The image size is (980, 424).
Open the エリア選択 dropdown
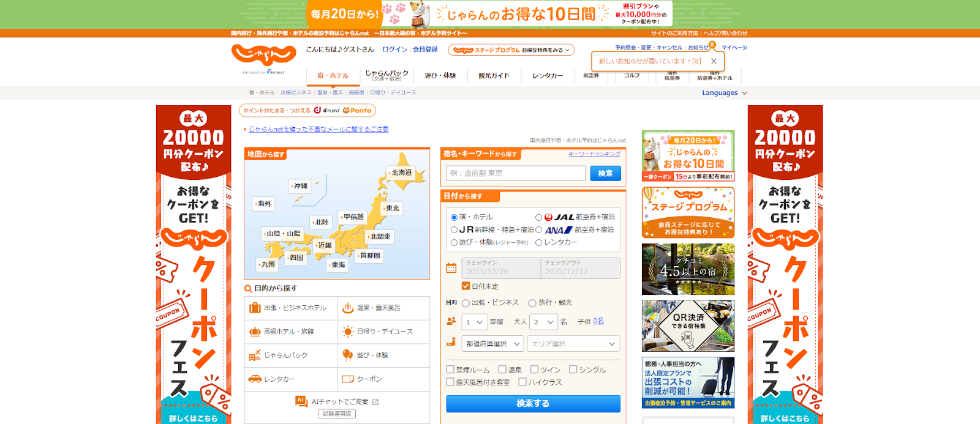click(573, 344)
